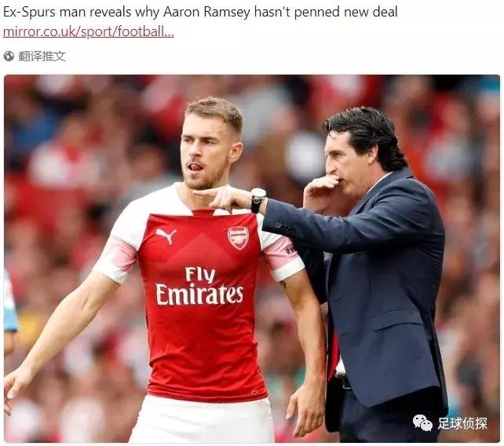The image size is (504, 446).
Task: Click the 足球侦探 watermark text
Action: (462, 423)
